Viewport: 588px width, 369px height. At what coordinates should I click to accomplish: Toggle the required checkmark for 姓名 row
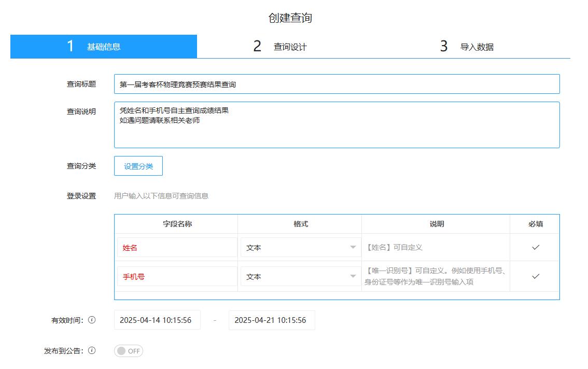click(x=536, y=247)
